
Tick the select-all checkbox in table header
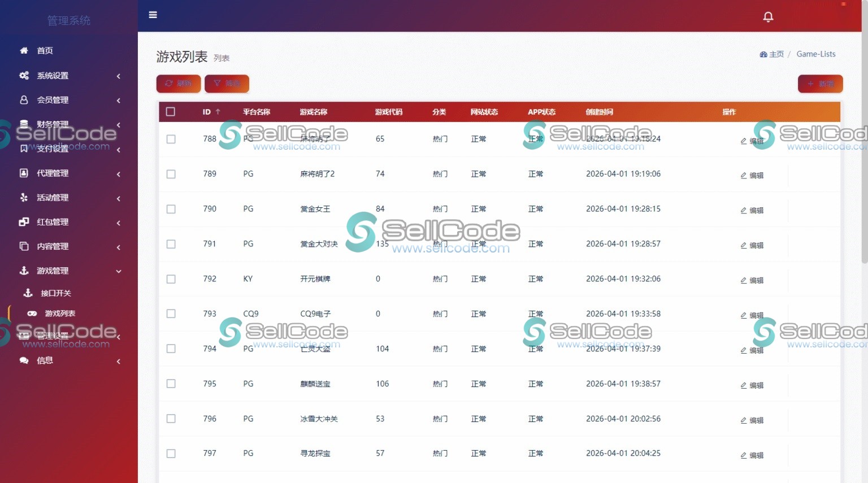click(171, 112)
